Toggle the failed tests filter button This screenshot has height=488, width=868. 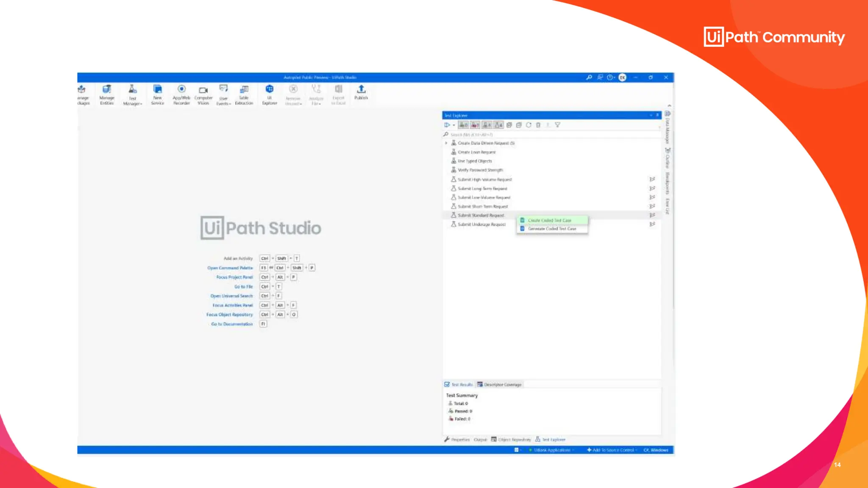click(475, 125)
